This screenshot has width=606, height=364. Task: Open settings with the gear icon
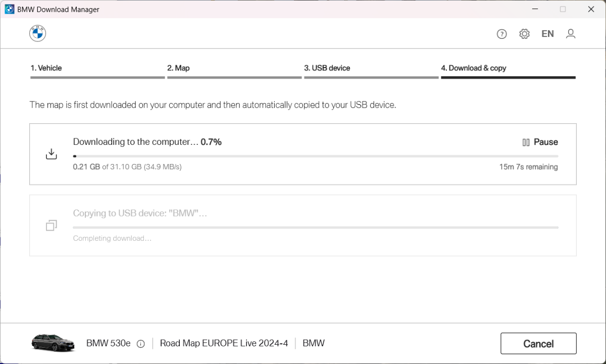[x=524, y=34]
